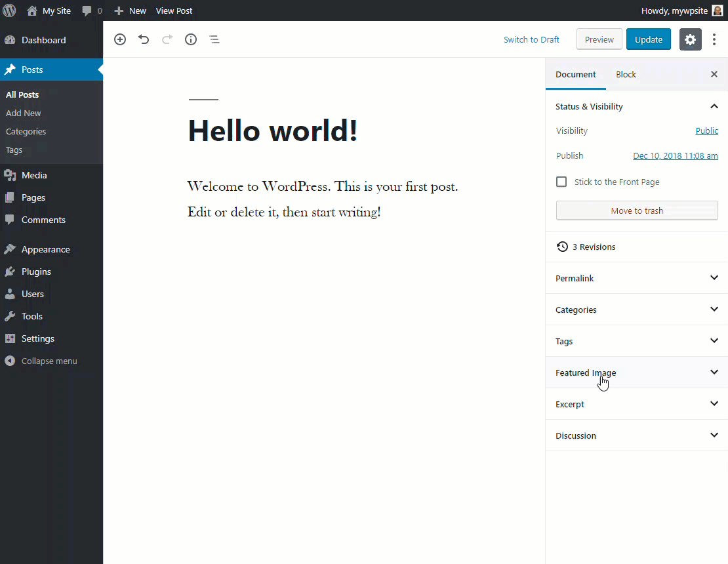Open Users in the admin menu

[52, 294]
